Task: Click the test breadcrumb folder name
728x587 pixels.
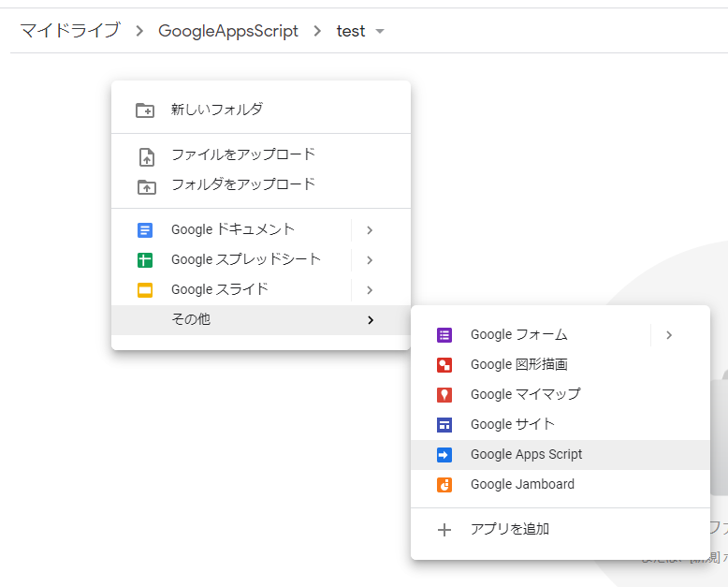Action: pyautogui.click(x=351, y=31)
